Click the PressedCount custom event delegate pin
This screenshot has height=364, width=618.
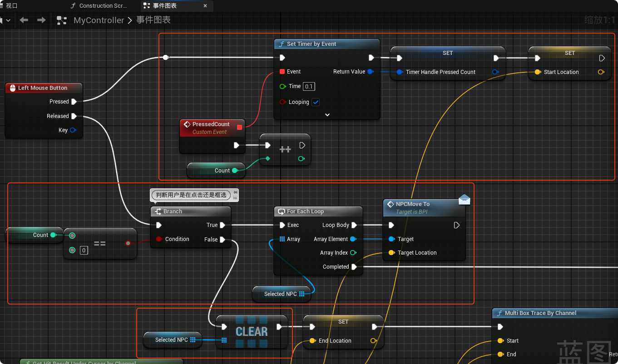(x=240, y=127)
